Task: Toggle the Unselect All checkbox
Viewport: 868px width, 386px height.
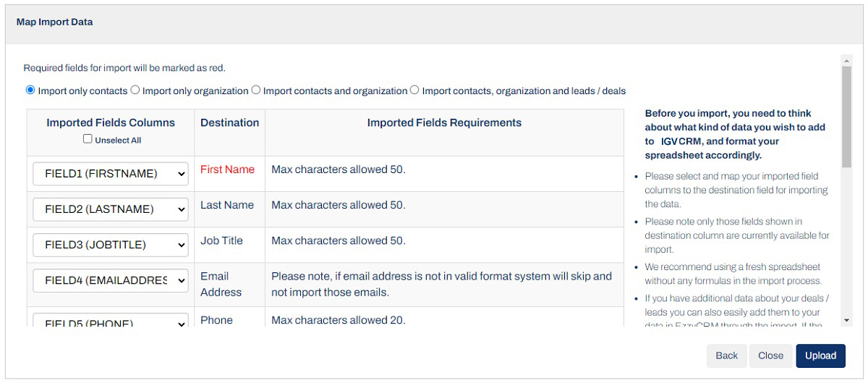Action: click(88, 139)
